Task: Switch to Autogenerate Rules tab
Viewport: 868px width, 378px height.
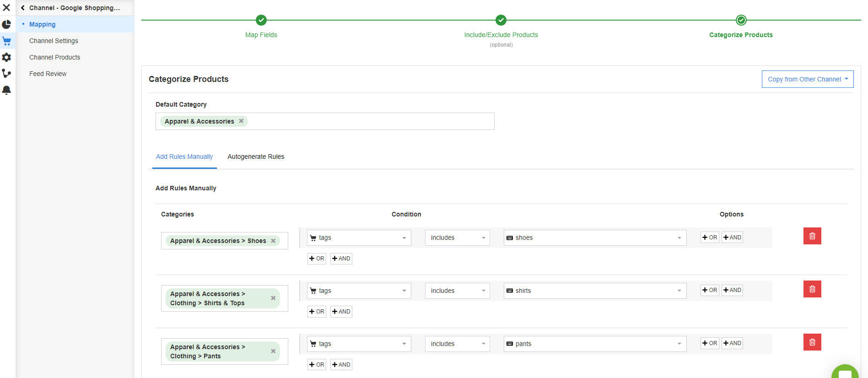Action: [x=256, y=157]
